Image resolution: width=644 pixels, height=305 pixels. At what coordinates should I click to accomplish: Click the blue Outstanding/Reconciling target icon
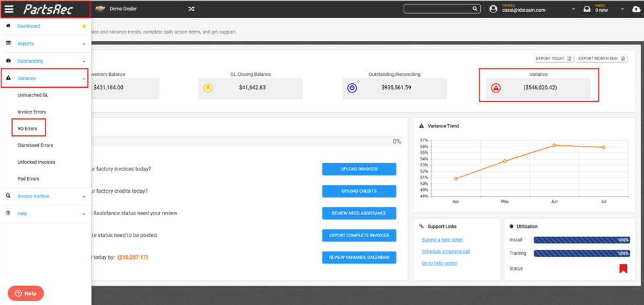click(352, 87)
